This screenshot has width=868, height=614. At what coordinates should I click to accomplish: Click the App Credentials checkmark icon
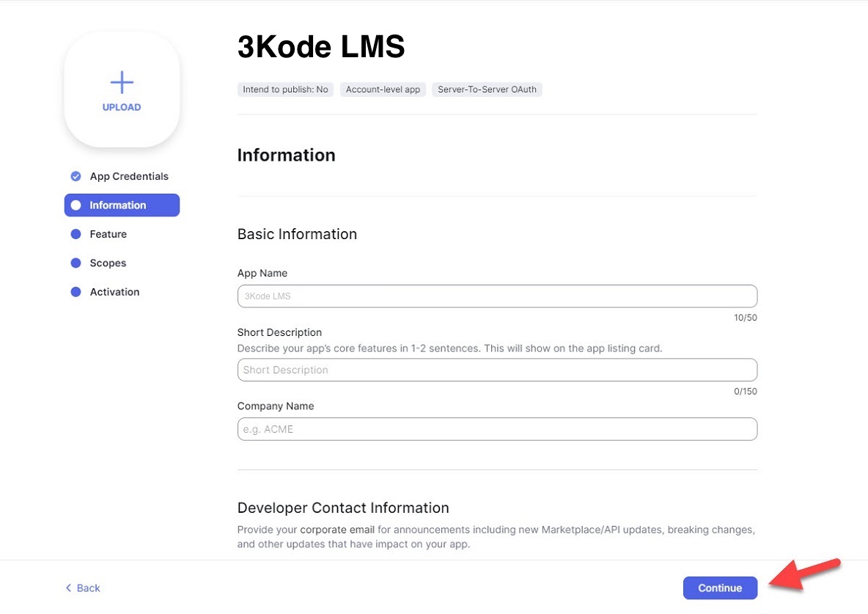76,176
